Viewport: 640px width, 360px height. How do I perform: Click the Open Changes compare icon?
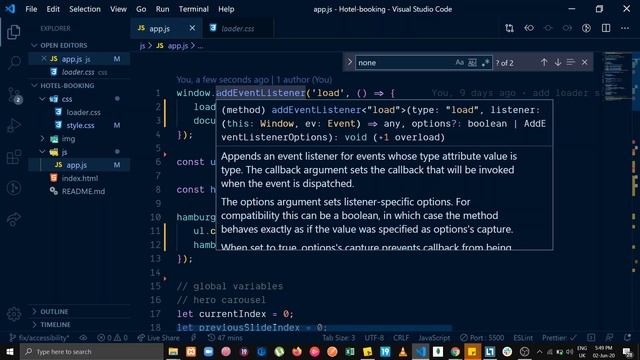point(509,28)
